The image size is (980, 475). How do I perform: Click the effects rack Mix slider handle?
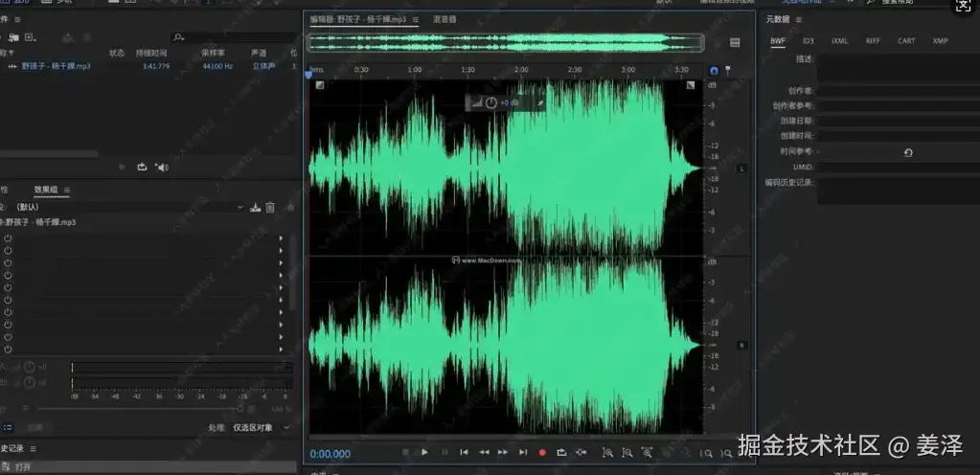tap(239, 408)
